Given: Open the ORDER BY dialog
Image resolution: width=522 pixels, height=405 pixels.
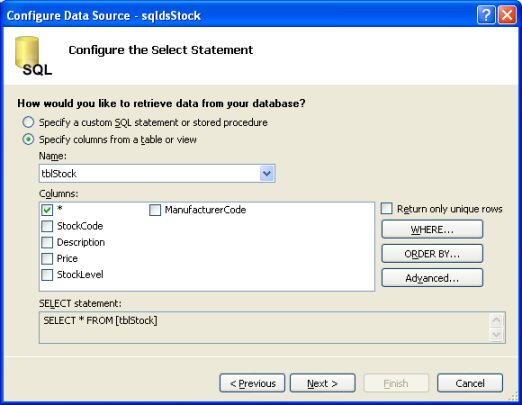Looking at the screenshot, I should pyautogui.click(x=432, y=254).
